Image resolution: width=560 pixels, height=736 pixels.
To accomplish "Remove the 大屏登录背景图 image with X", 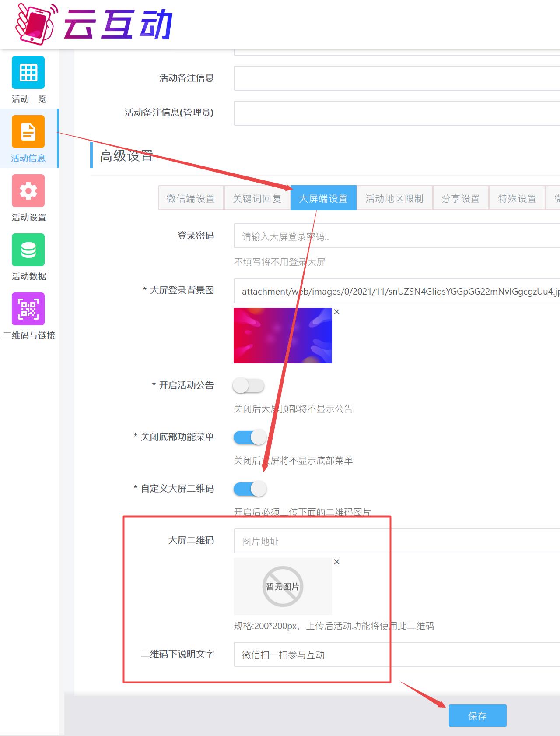I will 336,312.
